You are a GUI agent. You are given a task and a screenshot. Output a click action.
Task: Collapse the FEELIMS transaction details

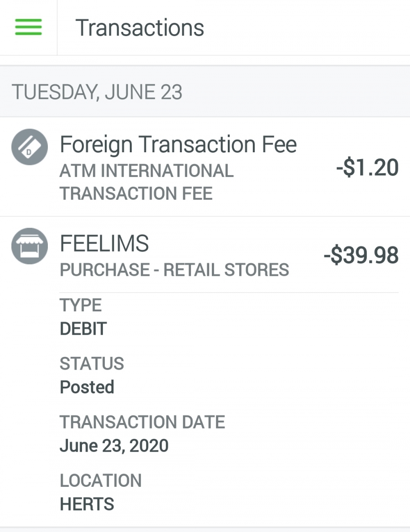point(205,254)
